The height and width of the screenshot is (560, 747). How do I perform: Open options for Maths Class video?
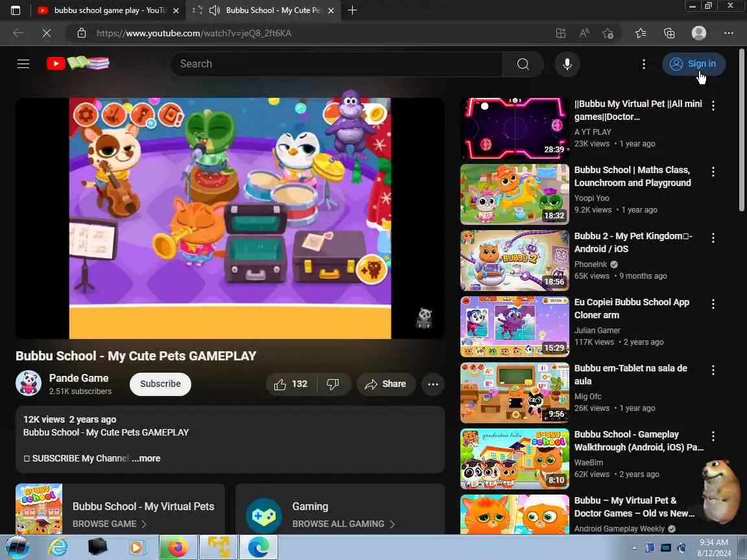713,172
